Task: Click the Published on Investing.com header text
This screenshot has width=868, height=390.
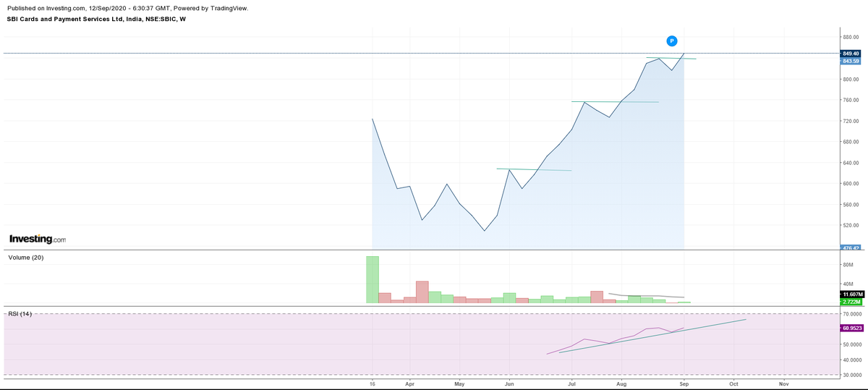Action: pyautogui.click(x=127, y=8)
